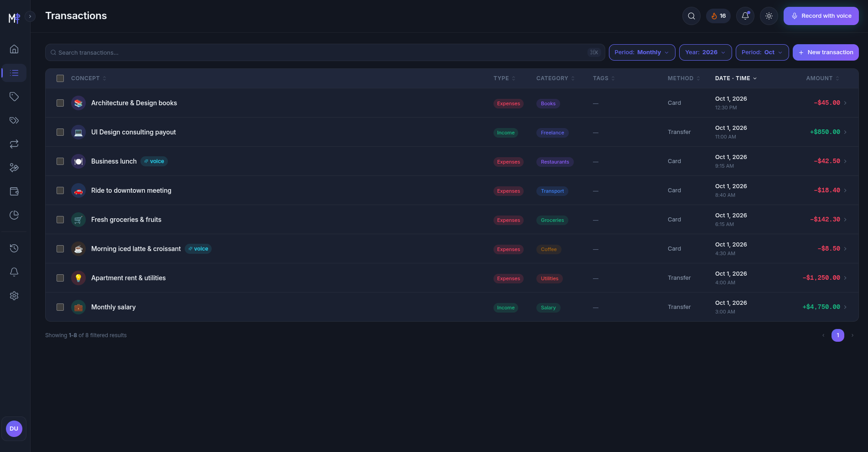Open the settings gear icon in sidebar
Screen dimensions: 868x452
pos(14,296)
